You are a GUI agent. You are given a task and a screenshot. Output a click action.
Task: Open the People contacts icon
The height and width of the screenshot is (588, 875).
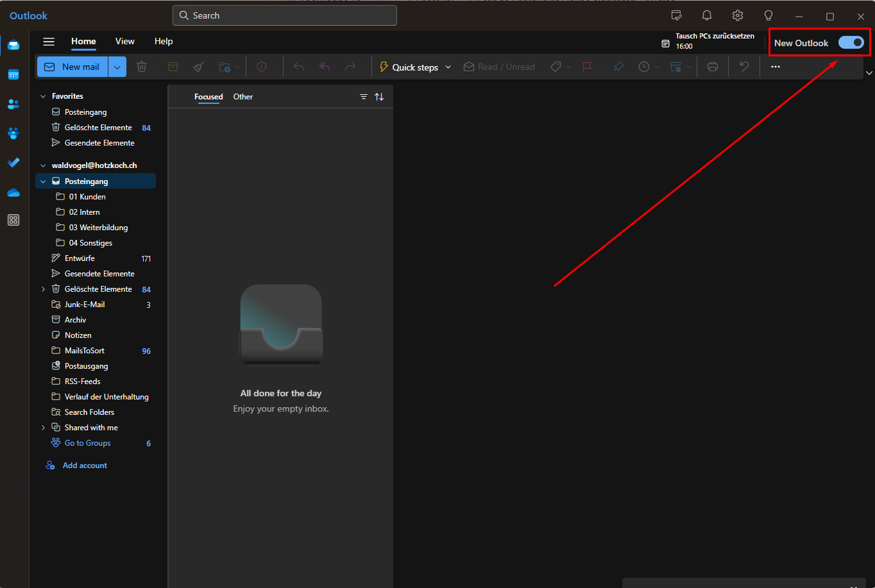(x=13, y=104)
